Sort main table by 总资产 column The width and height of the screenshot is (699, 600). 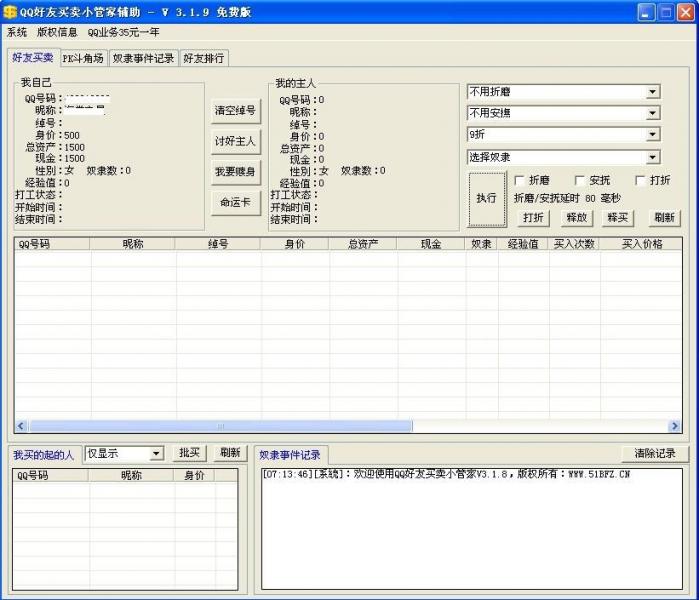[362, 244]
